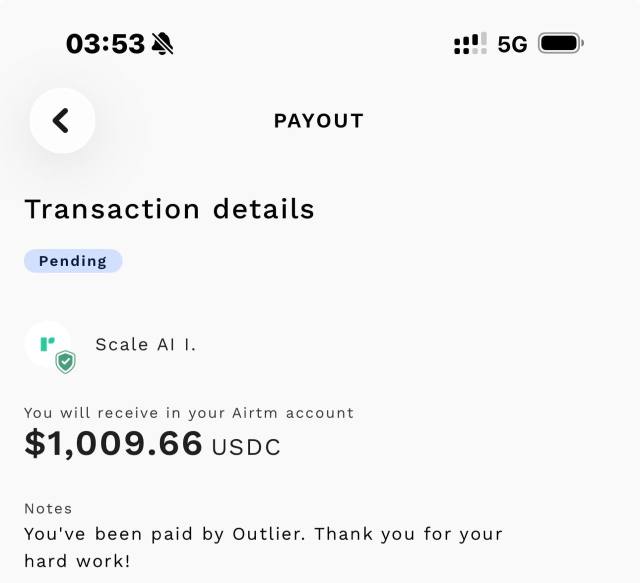Tap the 5G network indicator
Image resolution: width=640 pixels, height=583 pixels.
point(512,44)
